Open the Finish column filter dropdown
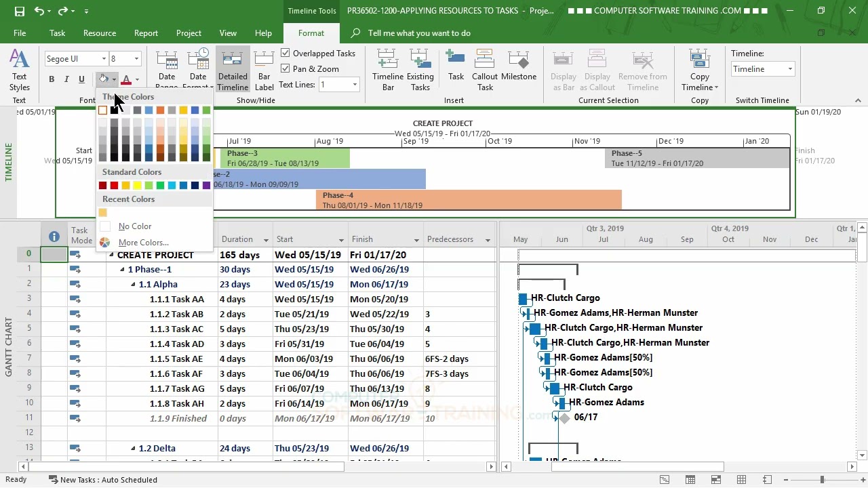Viewport: 868px width, 488px height. point(416,240)
